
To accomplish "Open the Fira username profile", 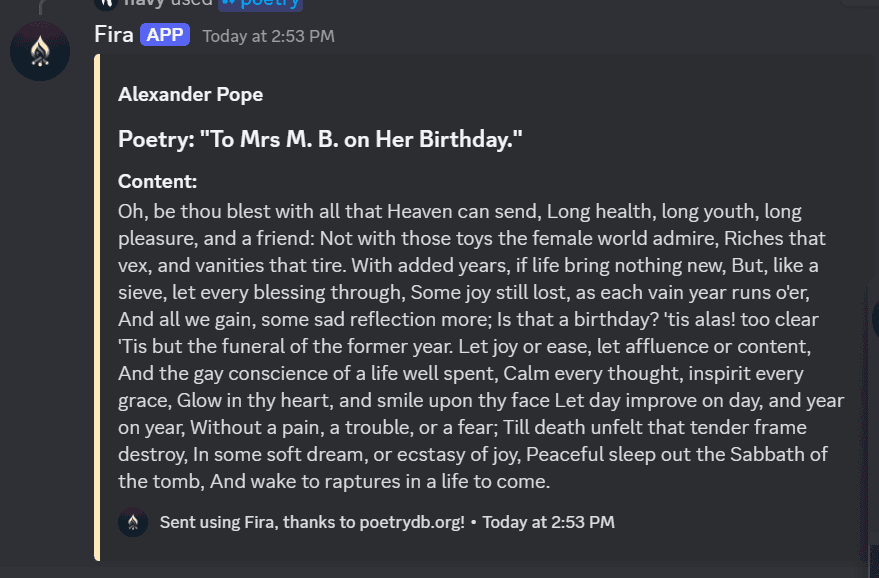I will (114, 35).
